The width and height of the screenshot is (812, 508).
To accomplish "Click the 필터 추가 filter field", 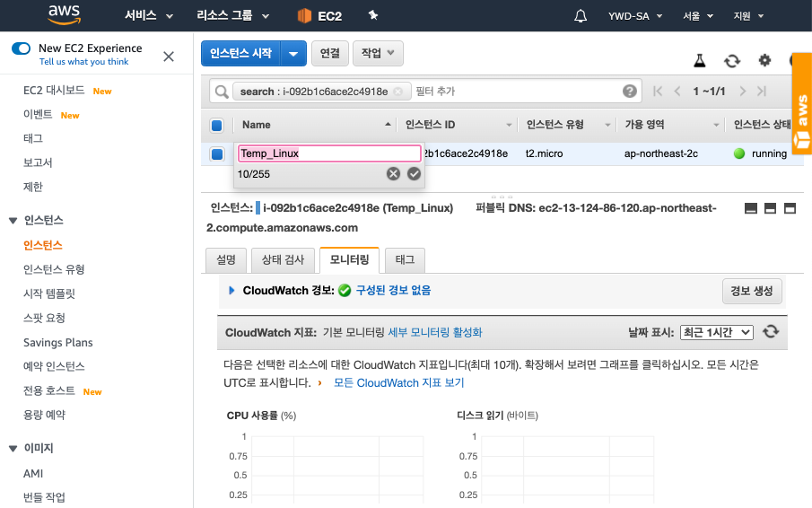I will [515, 92].
